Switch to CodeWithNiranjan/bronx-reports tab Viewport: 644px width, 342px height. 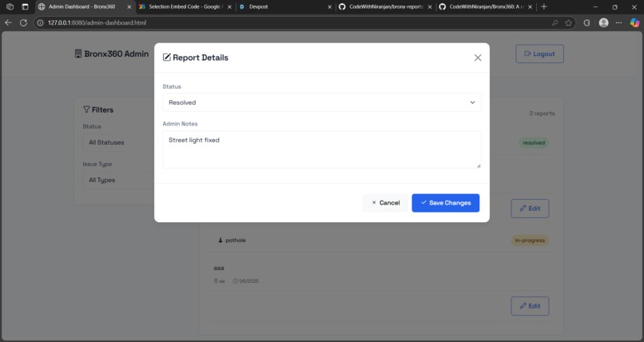[x=385, y=6]
